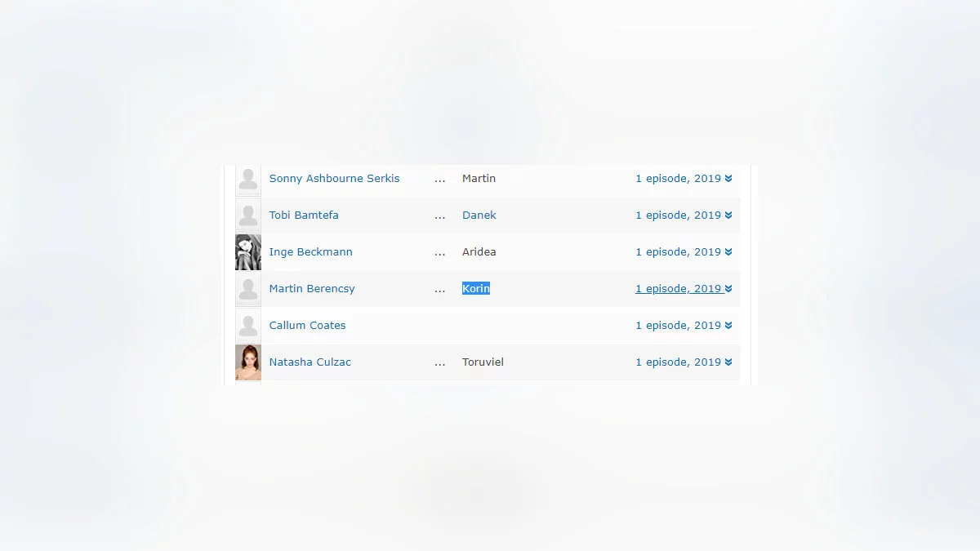Click the Toruviel character name

(x=483, y=362)
